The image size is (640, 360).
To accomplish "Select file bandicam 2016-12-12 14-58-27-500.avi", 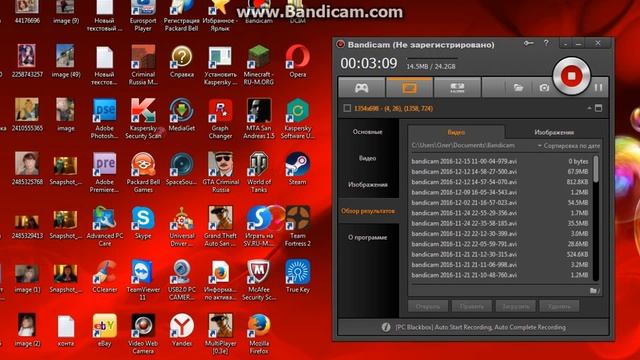I will click(x=500, y=172).
